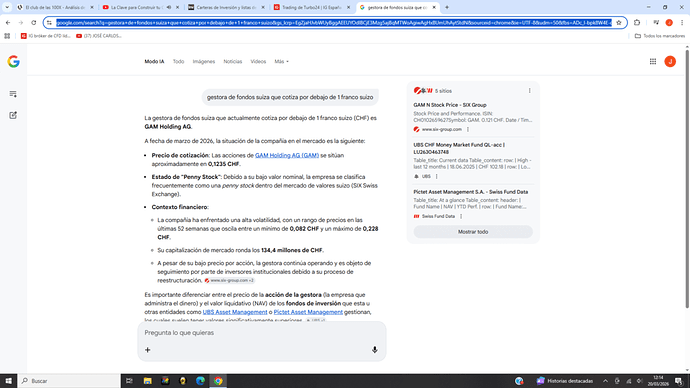Screen dimensions: 690x388
Task: Open the Chrome profile icon in the toolbar
Action: (x=669, y=22)
